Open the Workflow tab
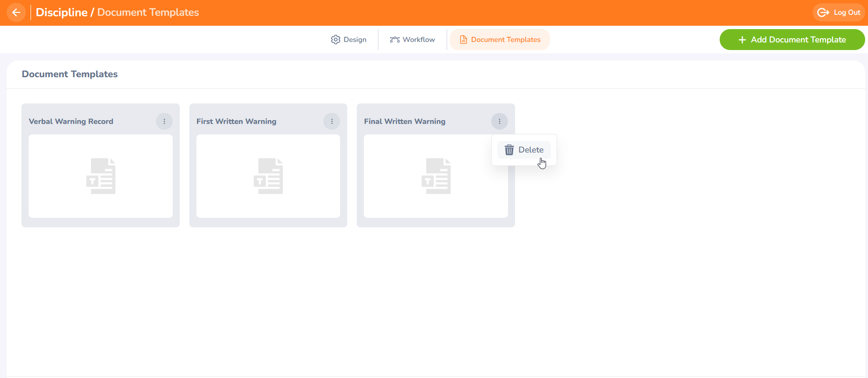The image size is (868, 378). click(413, 40)
